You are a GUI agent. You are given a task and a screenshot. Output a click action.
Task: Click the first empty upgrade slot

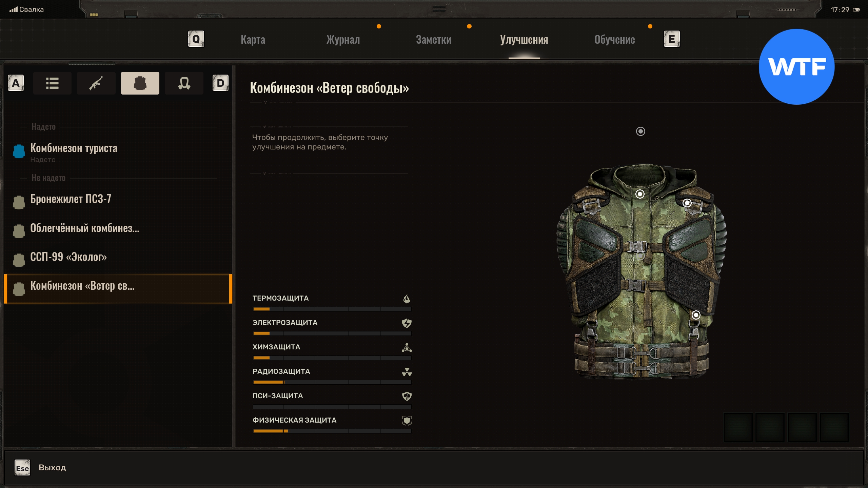[738, 427]
